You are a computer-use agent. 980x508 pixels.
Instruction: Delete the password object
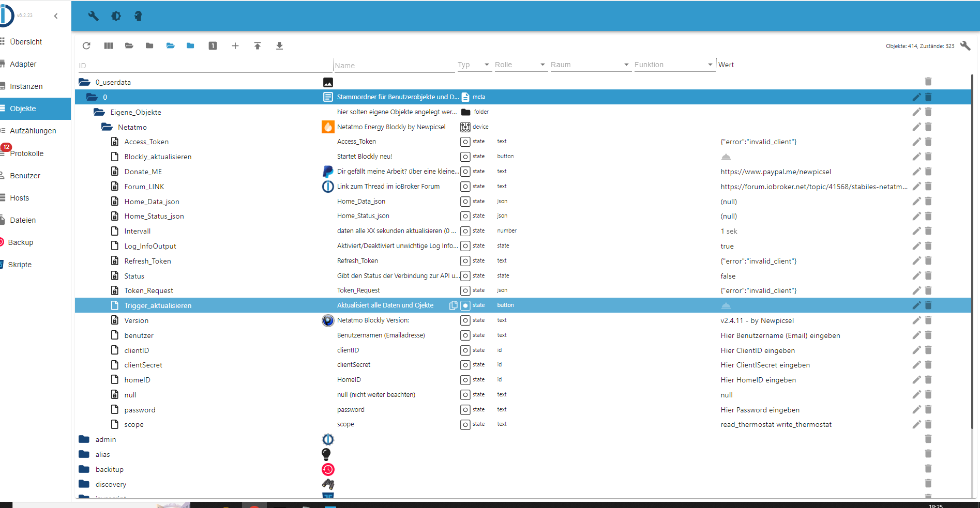pos(928,409)
